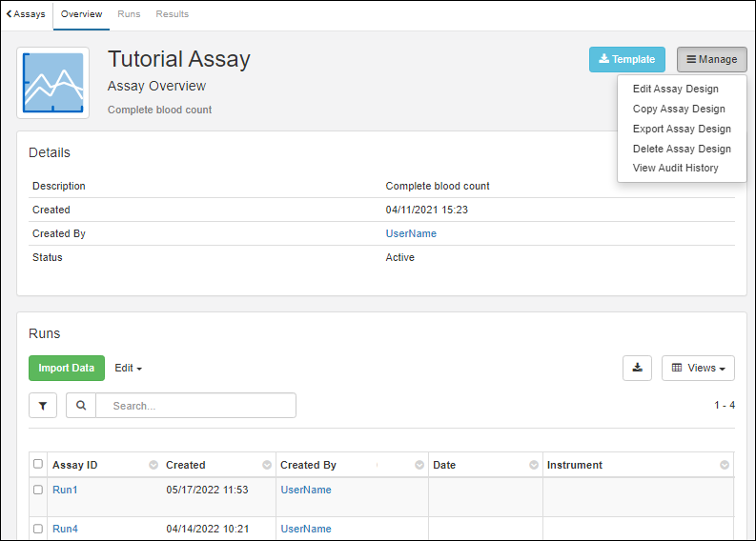Open Assay ID column sort arrow
This screenshot has height=541, width=756.
tap(153, 465)
